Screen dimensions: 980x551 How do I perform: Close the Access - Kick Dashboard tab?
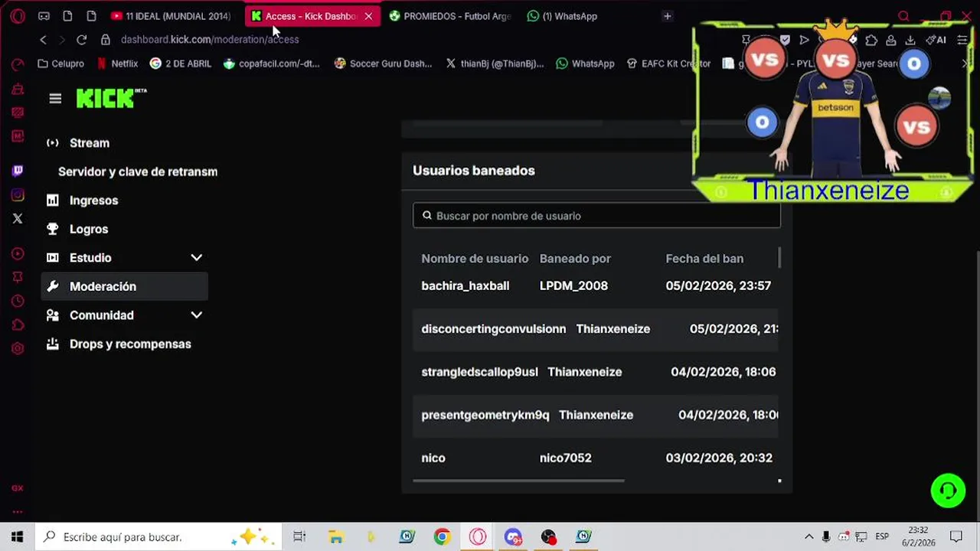pos(368,16)
